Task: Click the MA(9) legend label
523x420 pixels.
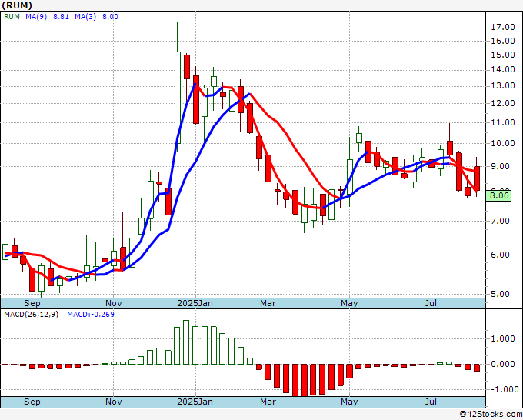Action: click(x=36, y=17)
